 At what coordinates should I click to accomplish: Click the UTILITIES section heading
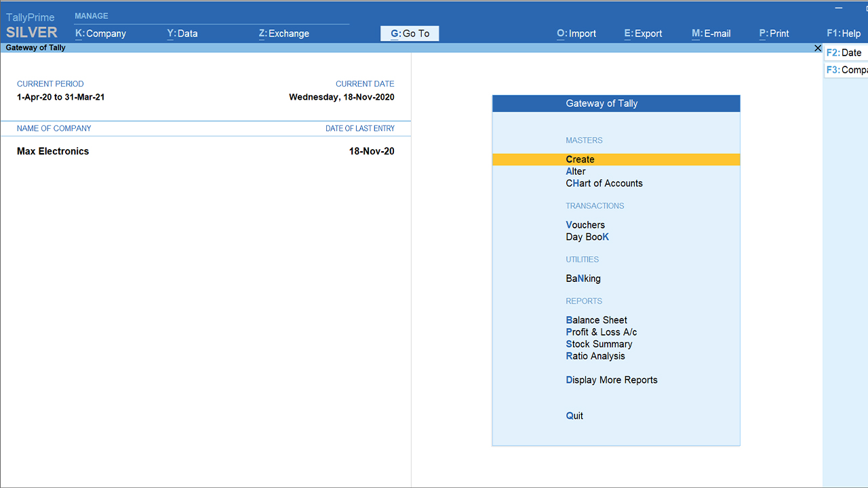tap(582, 260)
